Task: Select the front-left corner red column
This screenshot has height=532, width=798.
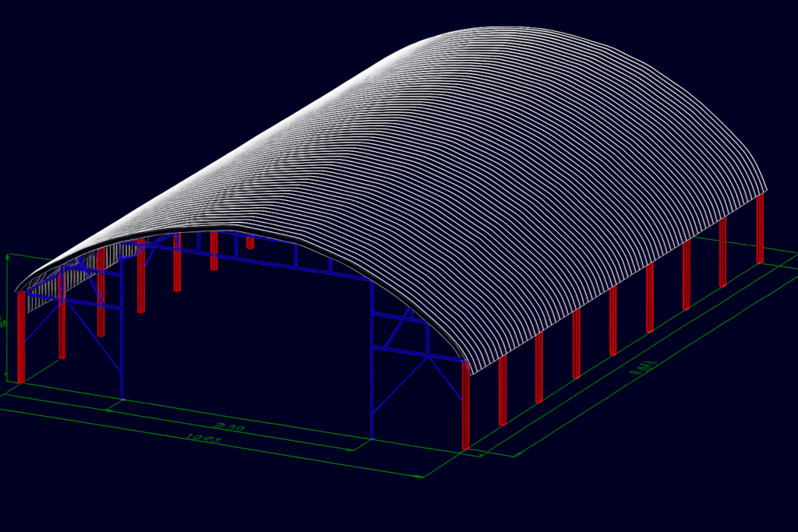Action: click(21, 336)
